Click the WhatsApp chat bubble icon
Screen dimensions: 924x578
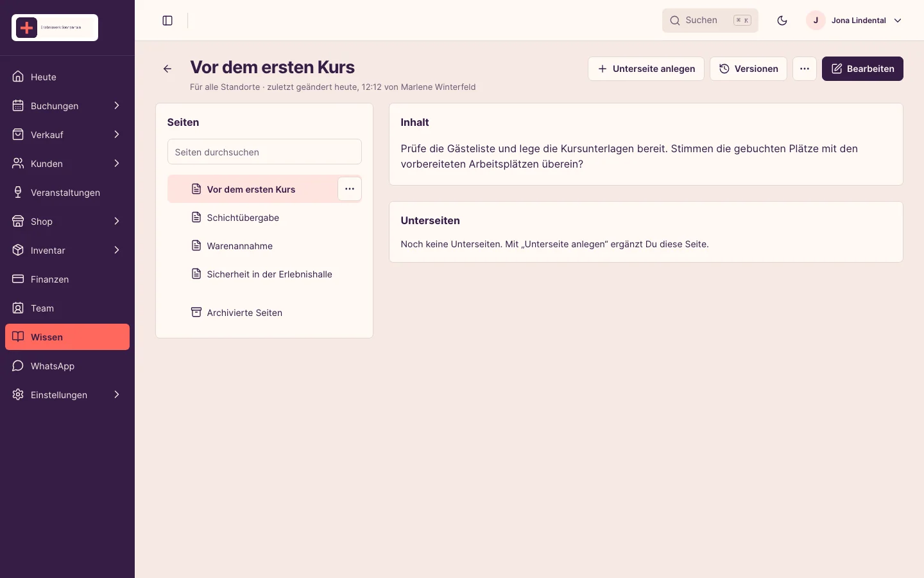pyautogui.click(x=18, y=365)
